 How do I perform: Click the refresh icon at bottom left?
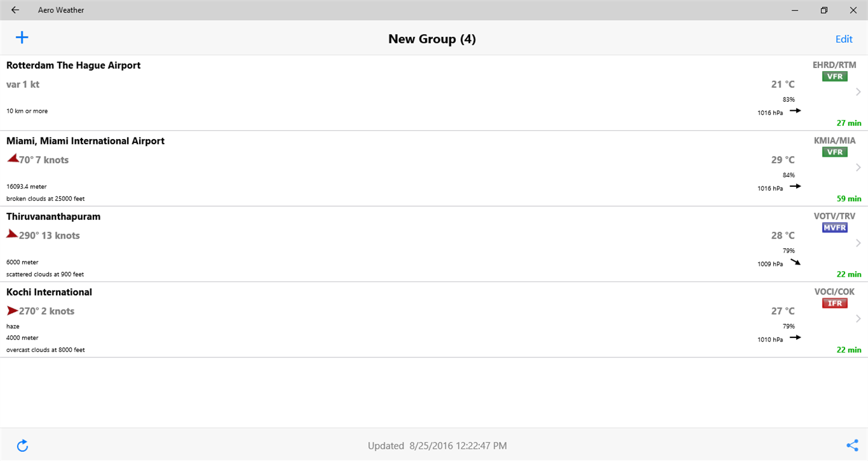point(22,446)
